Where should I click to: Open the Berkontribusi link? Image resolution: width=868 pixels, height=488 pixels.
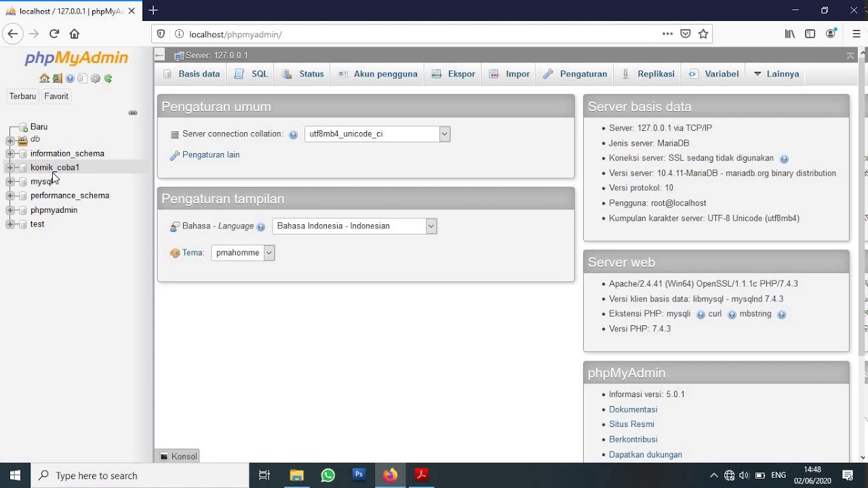tap(633, 440)
